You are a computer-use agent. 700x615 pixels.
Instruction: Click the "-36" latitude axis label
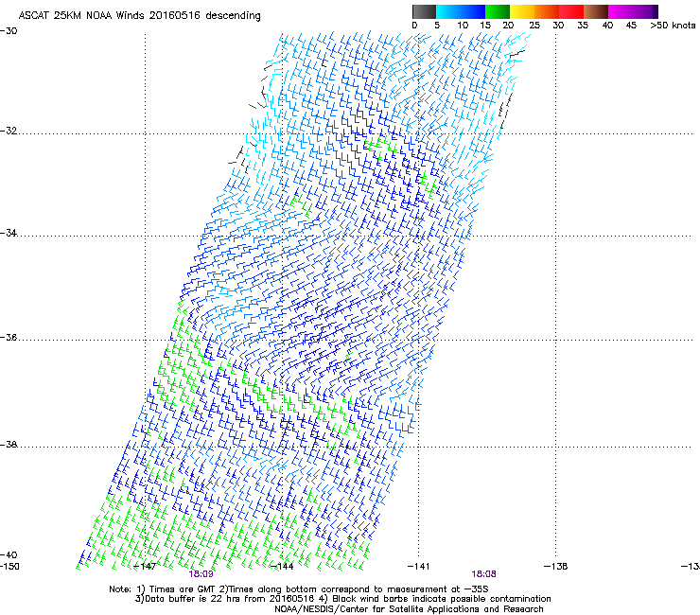click(x=9, y=337)
